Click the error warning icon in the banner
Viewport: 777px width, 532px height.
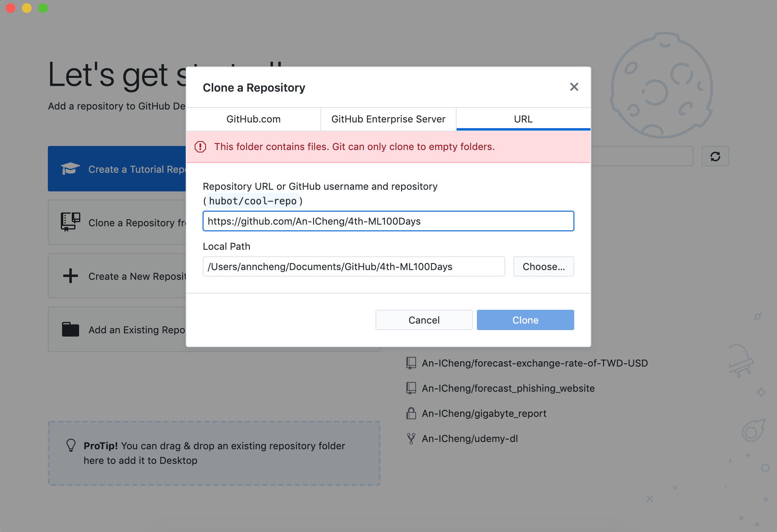pyautogui.click(x=200, y=147)
